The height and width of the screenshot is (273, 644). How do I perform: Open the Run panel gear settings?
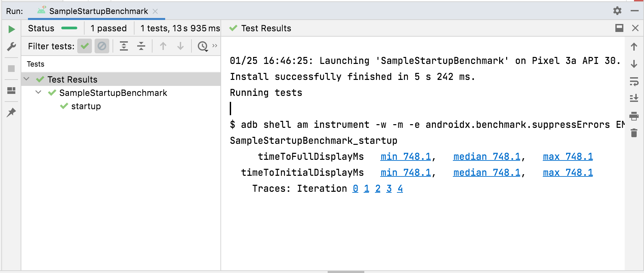[617, 11]
